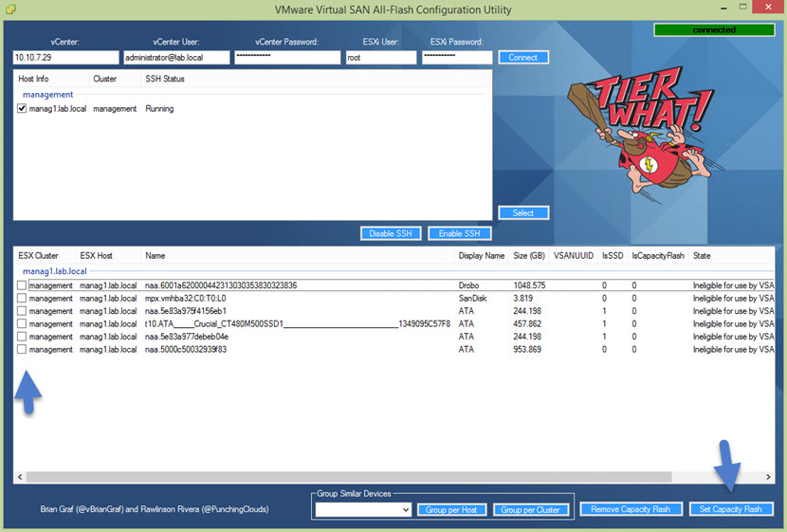Image resolution: width=787 pixels, height=532 pixels.
Task: Collapse the management group in host list
Action: pyautogui.click(x=47, y=94)
